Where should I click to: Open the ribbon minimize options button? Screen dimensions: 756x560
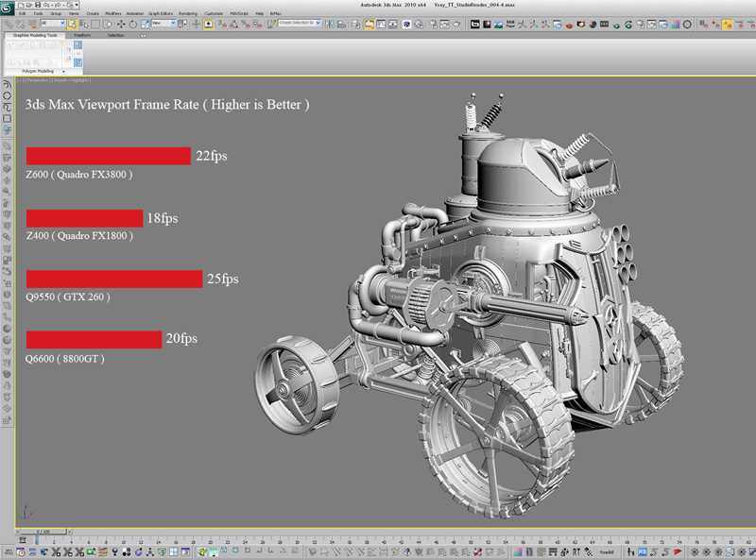(144, 36)
